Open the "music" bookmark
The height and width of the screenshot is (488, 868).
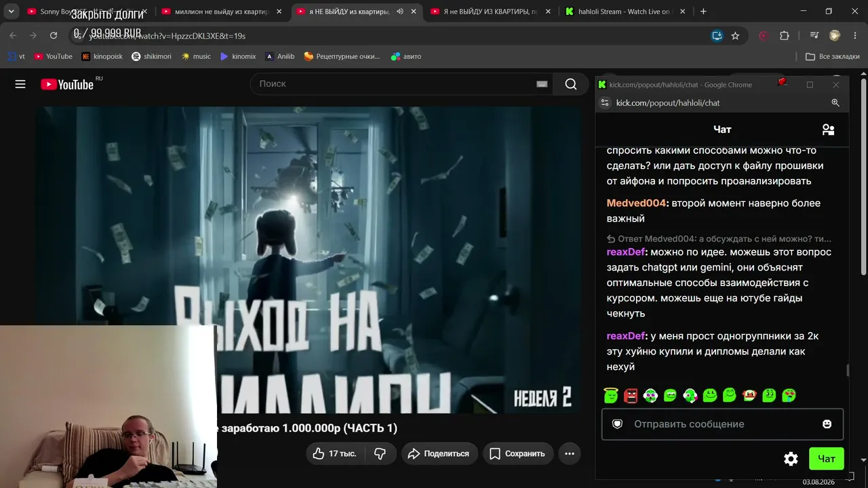click(x=196, y=56)
